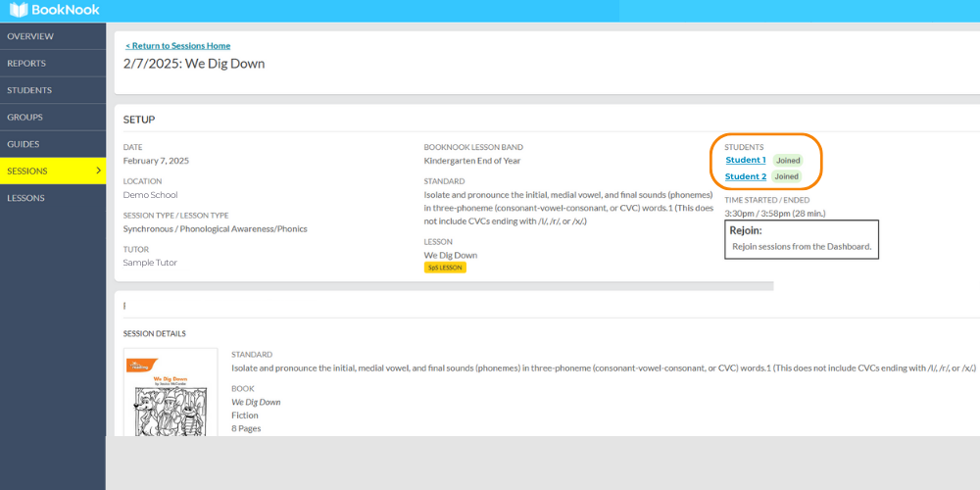Viewport: 980px width, 490px height.
Task: Select Guides in the sidebar
Action: coord(53,144)
